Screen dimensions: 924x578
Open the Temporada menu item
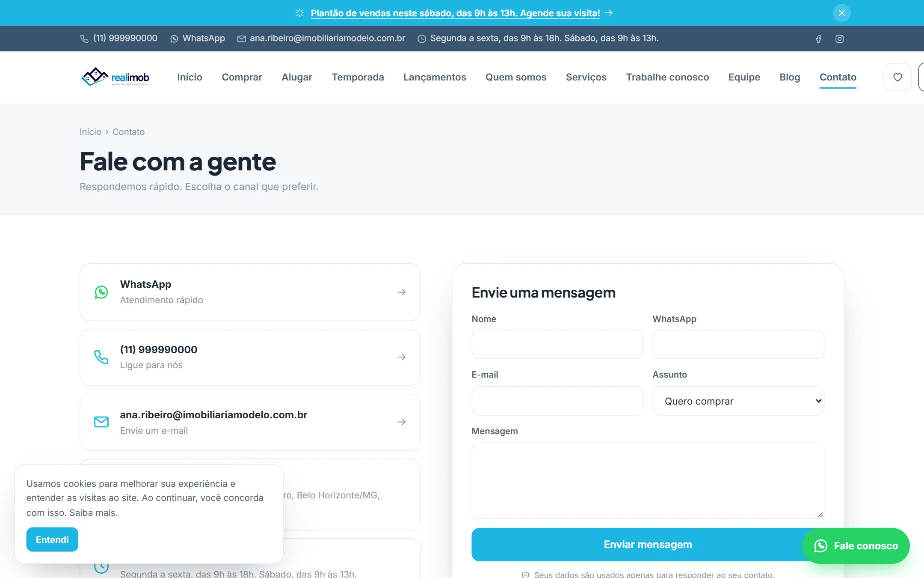(358, 77)
